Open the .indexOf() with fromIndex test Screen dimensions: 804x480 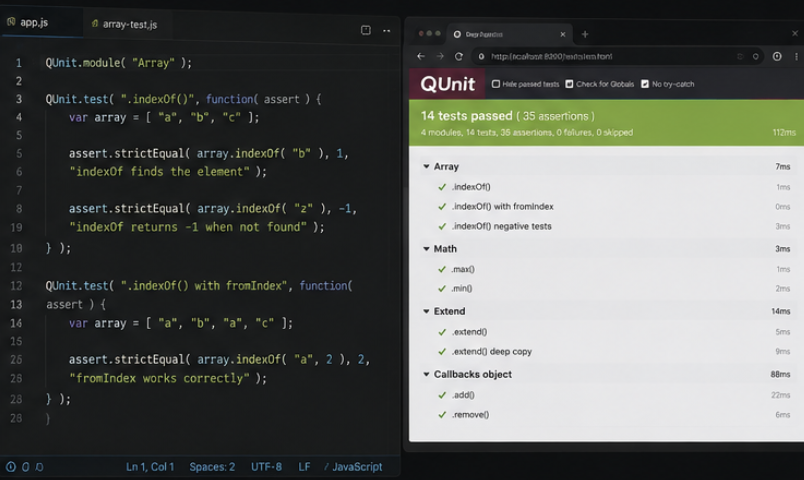click(x=502, y=207)
